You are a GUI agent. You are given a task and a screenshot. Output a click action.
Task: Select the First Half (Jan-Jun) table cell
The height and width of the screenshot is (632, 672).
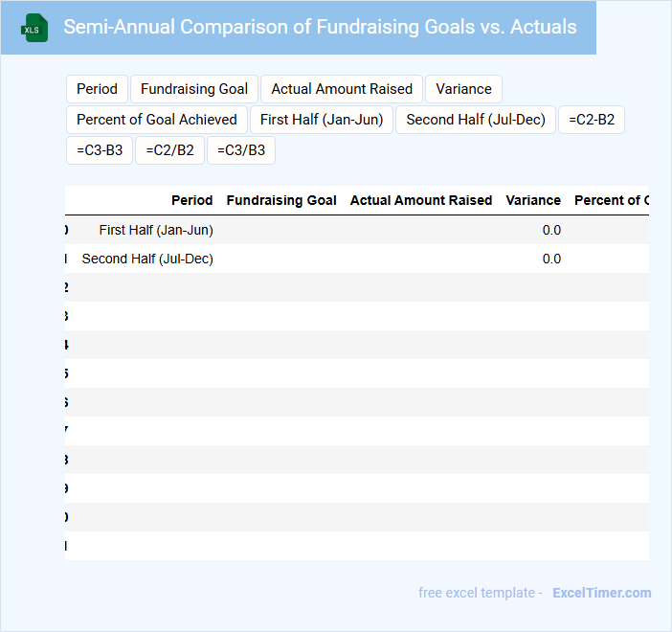coord(156,230)
